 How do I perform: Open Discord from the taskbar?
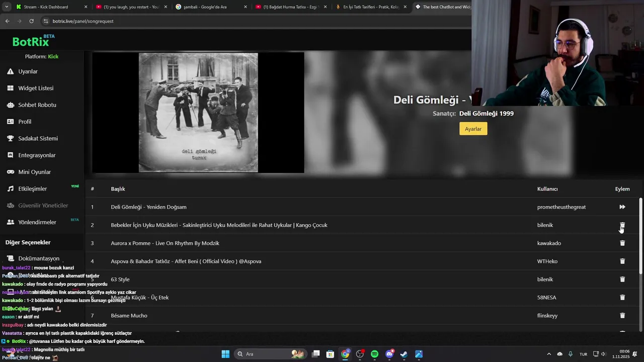389,354
